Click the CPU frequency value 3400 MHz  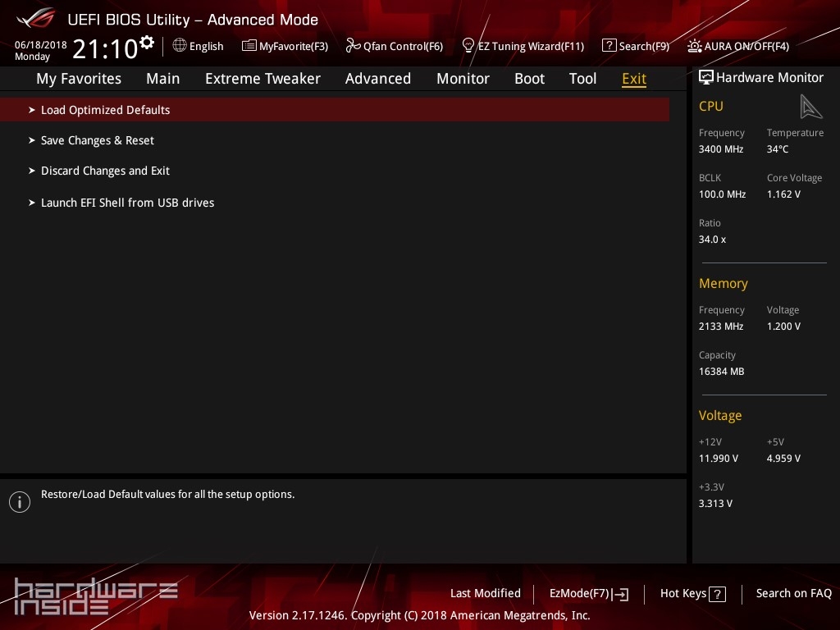click(x=721, y=149)
